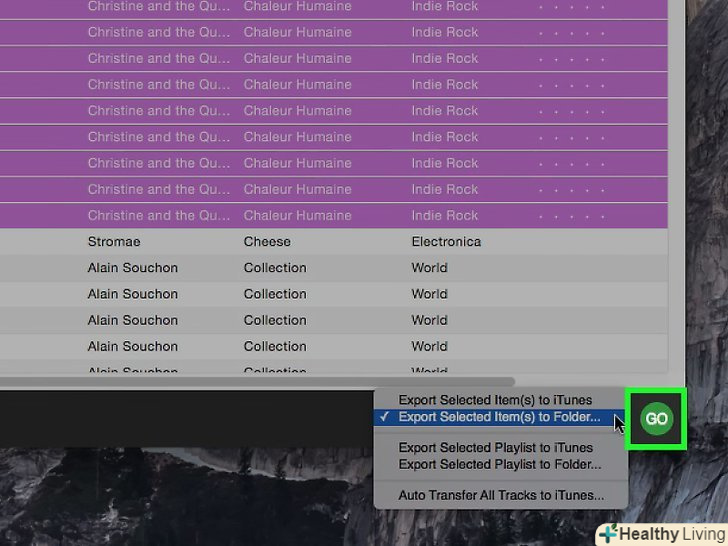Click rating dots on last highlighted purple row
The height and width of the screenshot is (546, 728).
[x=573, y=216]
